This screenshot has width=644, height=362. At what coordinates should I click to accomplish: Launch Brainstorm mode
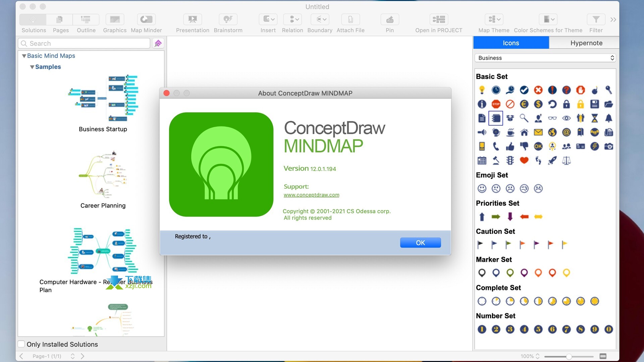228,19
